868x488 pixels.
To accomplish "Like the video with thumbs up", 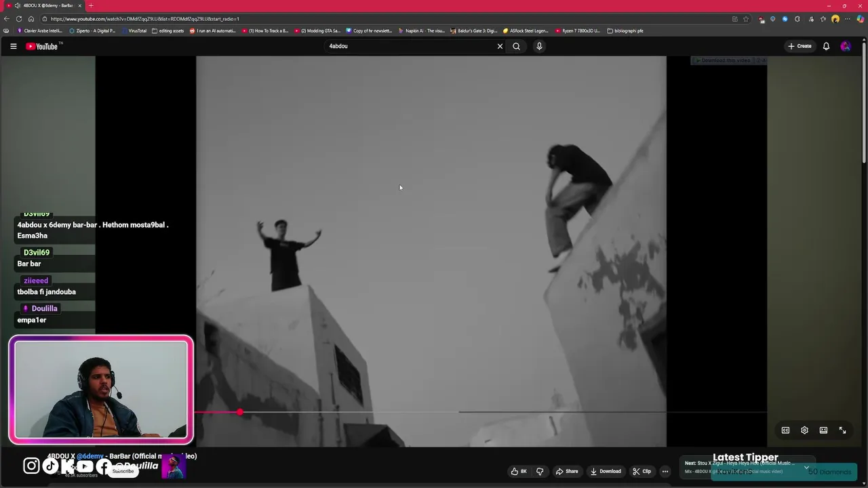I will (x=519, y=471).
